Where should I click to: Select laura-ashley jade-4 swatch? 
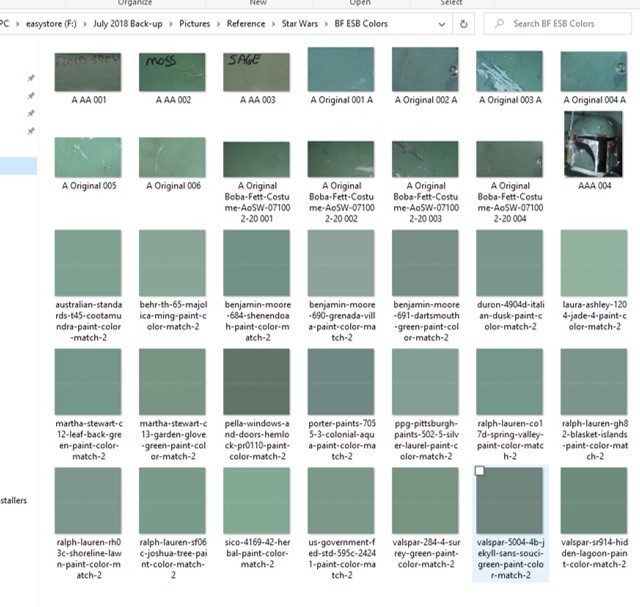tap(594, 263)
